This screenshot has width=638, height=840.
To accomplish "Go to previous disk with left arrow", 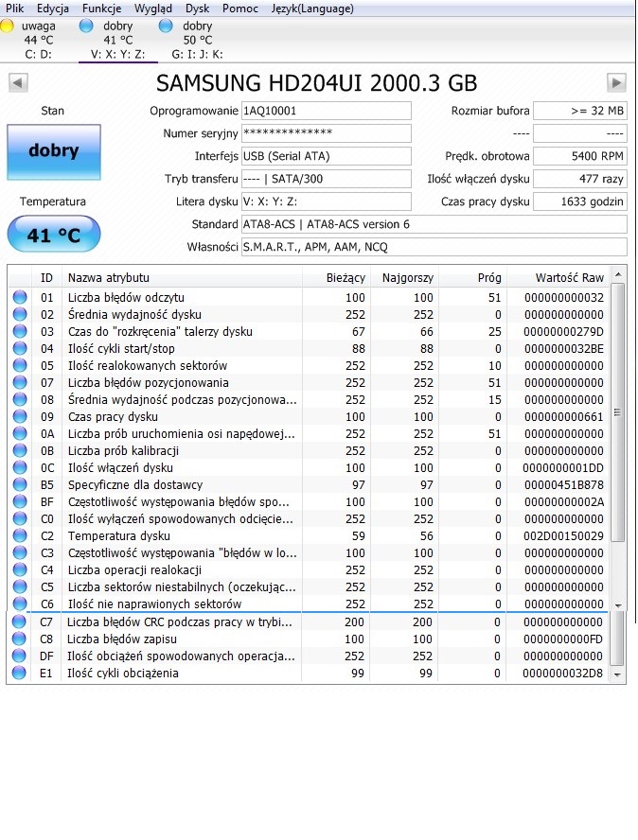I will 18,82.
